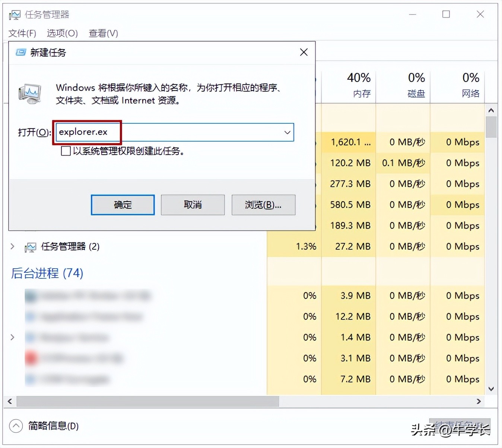This screenshot has width=502, height=448.
Task: Minimize the Task Manager window
Action: [412, 15]
